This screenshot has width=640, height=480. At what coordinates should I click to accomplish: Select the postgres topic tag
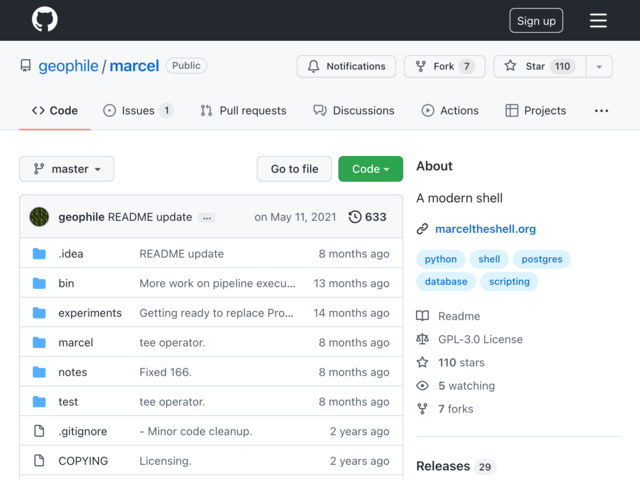click(x=542, y=259)
